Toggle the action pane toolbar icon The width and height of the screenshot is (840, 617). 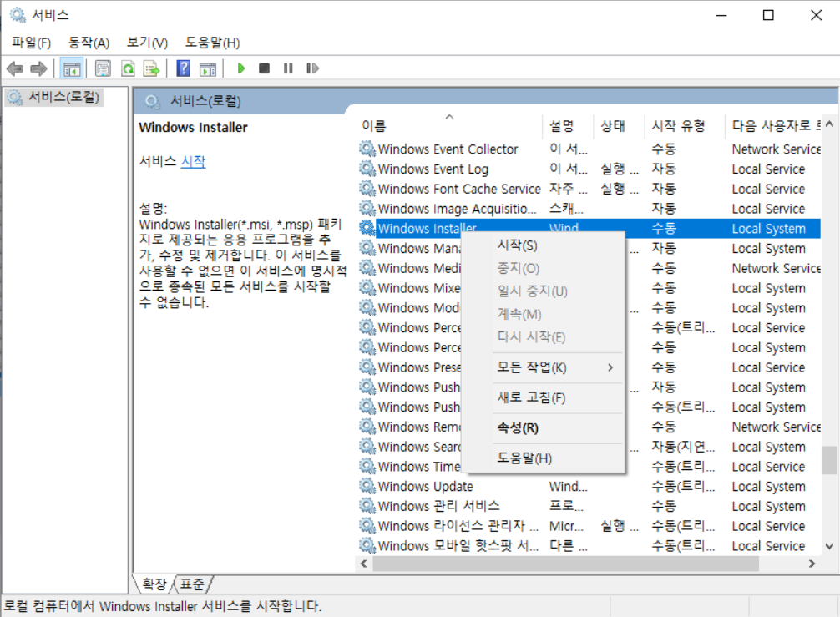click(208, 68)
